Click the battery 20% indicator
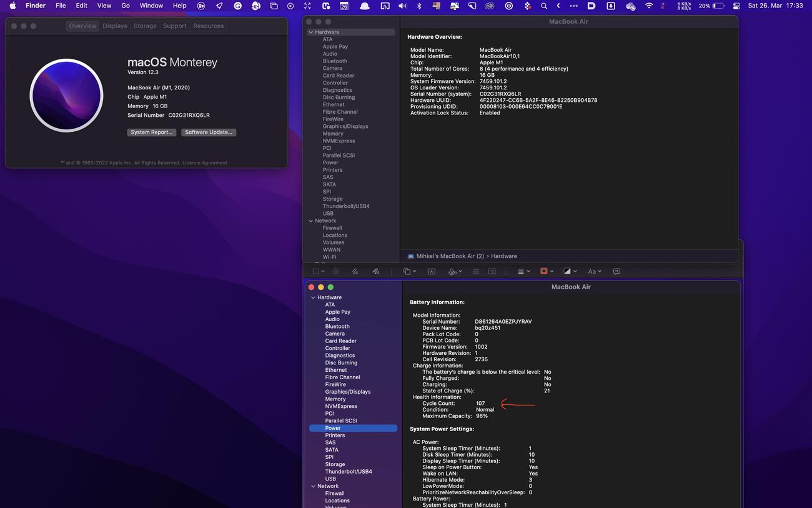The image size is (812, 508). 711,6
